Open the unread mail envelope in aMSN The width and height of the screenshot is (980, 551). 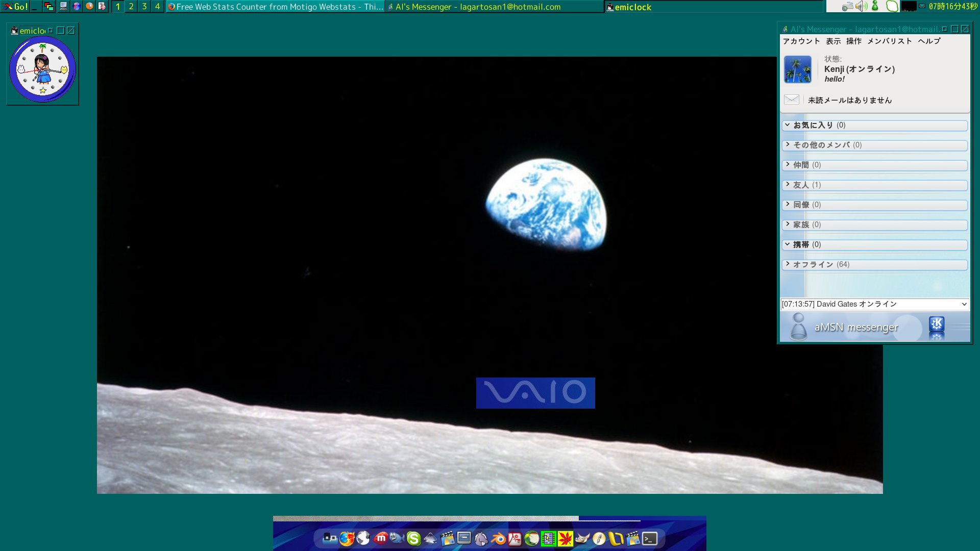(791, 99)
